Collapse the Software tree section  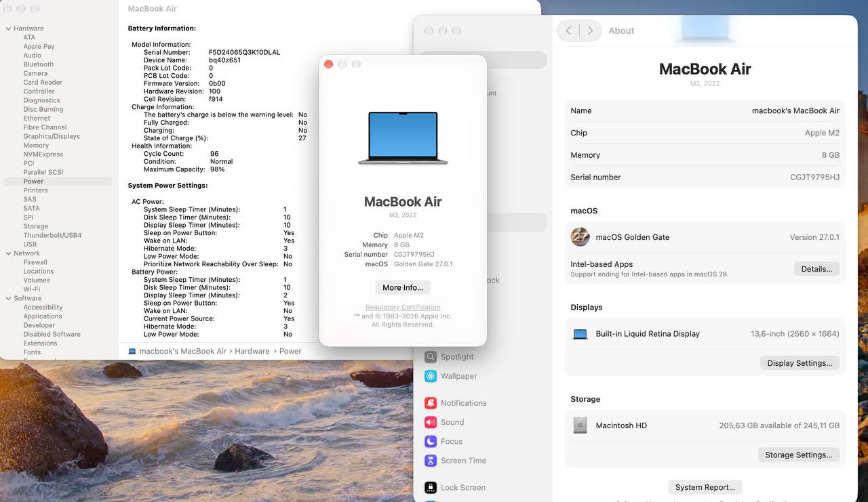(x=8, y=298)
